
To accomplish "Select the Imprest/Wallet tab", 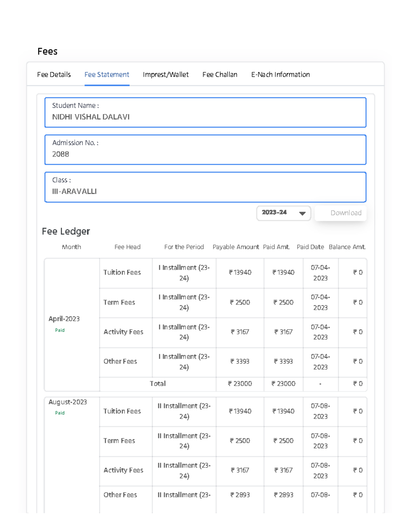I will 166,74.
